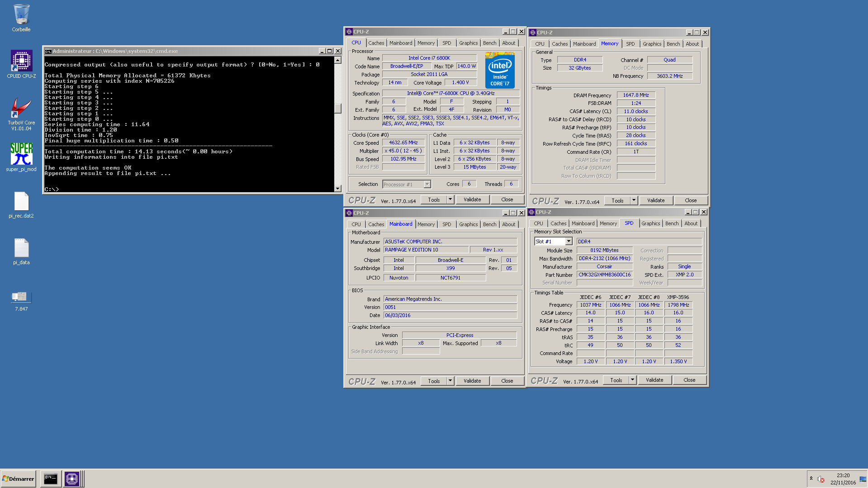Viewport: 868px width, 488px height.
Task: Click Part Number CMK32GX4M4B3600C16 field
Action: pyautogui.click(x=604, y=275)
